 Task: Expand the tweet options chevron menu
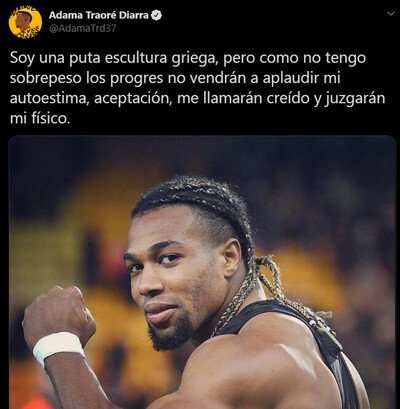coord(390,14)
